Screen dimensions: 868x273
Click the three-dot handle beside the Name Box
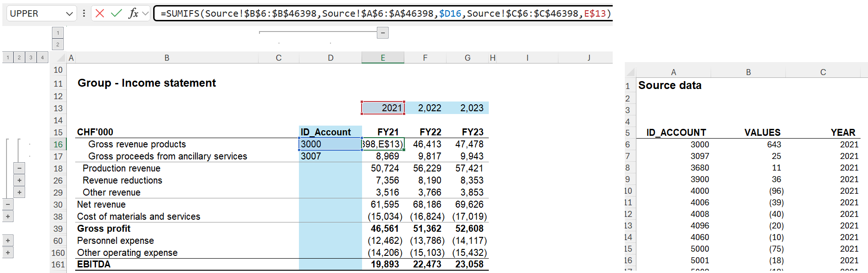tap(84, 13)
